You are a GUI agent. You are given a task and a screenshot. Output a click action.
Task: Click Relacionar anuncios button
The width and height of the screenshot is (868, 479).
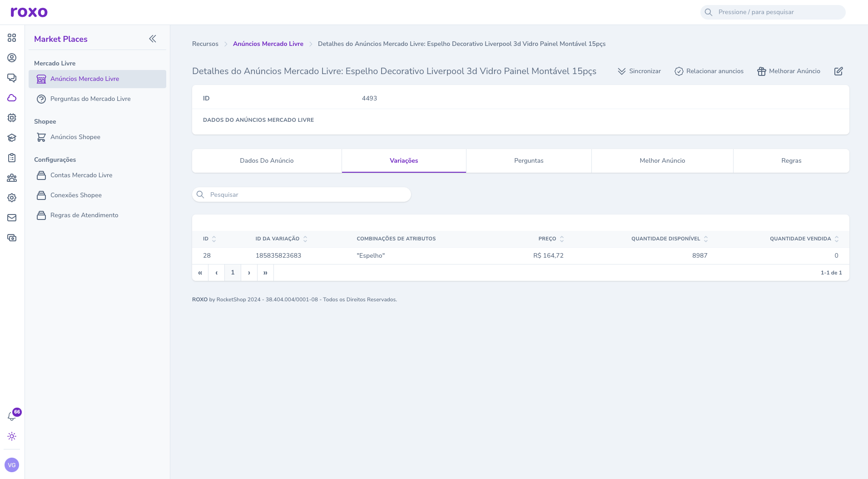[709, 71]
